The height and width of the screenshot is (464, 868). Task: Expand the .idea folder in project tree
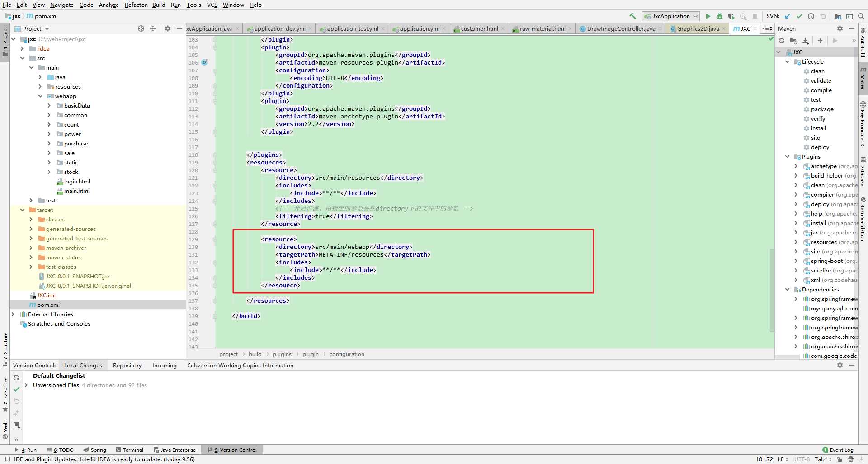point(22,48)
